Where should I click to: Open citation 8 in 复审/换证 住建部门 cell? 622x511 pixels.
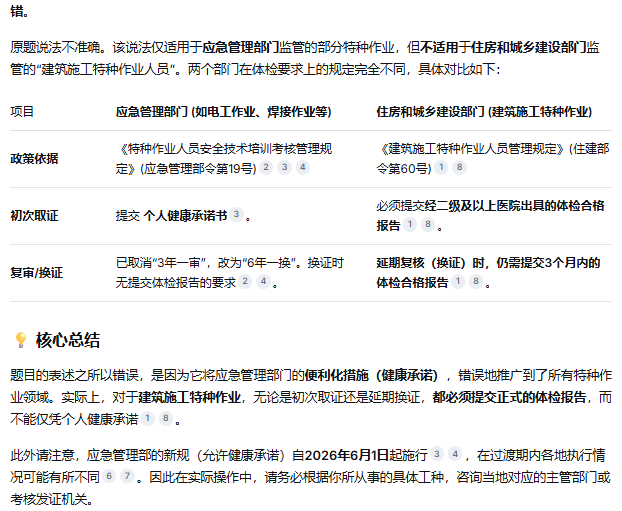pyautogui.click(x=476, y=282)
